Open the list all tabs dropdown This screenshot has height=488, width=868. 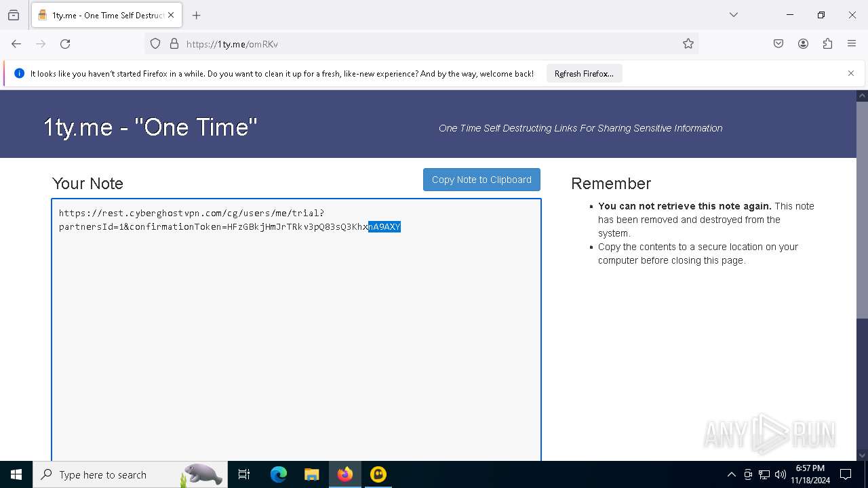point(734,15)
